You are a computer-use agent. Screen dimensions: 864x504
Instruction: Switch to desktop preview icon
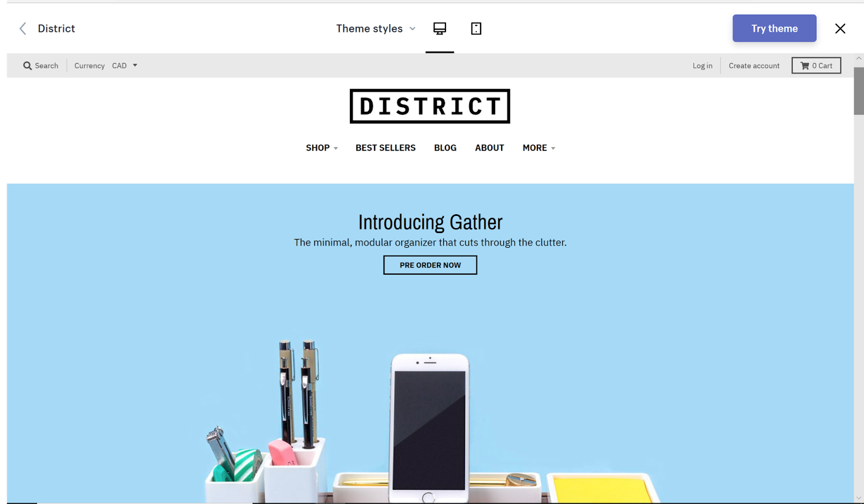coord(440,29)
